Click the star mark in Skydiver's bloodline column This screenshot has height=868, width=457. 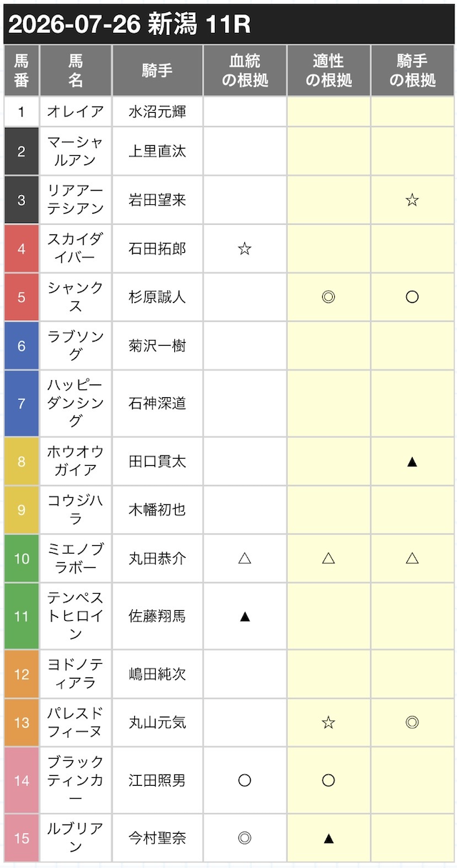click(244, 249)
